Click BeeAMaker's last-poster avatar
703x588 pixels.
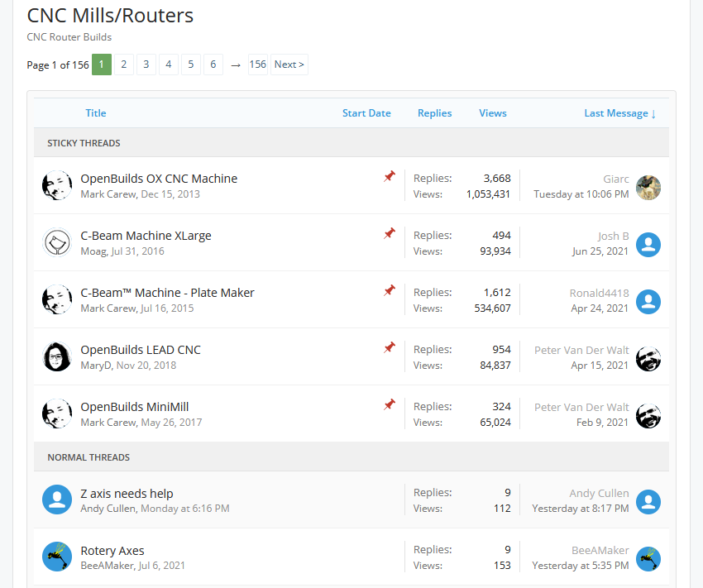pos(648,559)
